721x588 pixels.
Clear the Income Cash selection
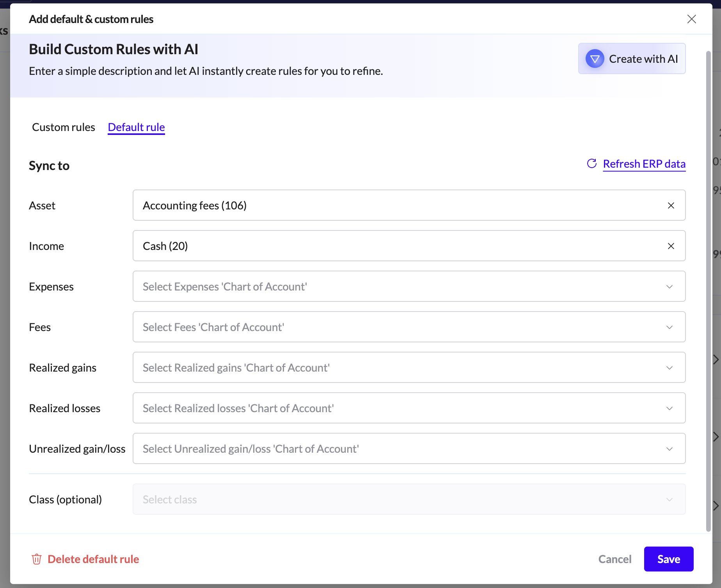pyautogui.click(x=671, y=246)
